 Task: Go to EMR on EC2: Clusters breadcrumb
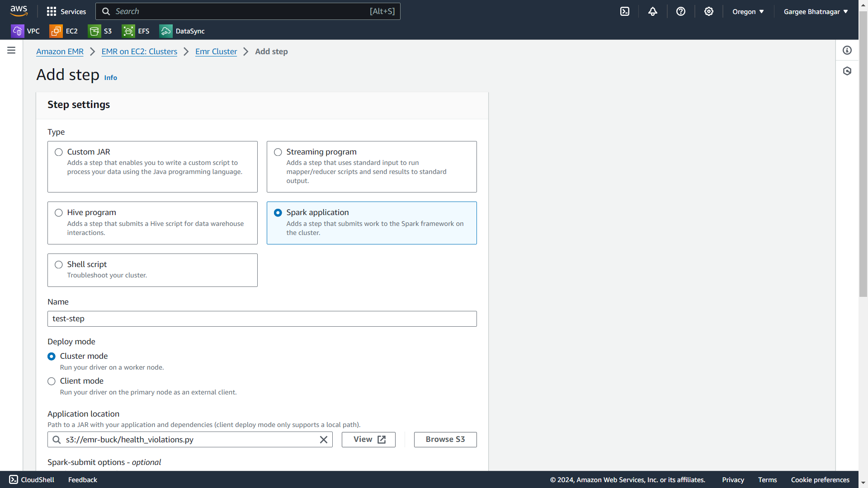click(x=139, y=52)
